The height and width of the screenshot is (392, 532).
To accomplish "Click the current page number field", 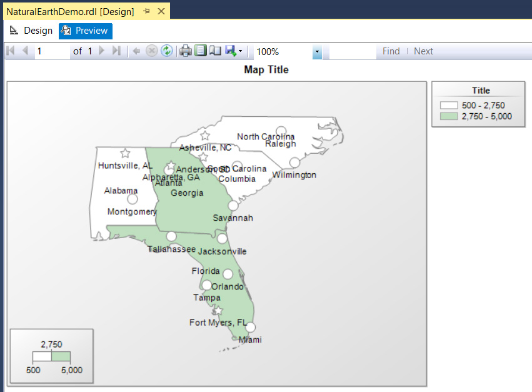I will [x=51, y=51].
